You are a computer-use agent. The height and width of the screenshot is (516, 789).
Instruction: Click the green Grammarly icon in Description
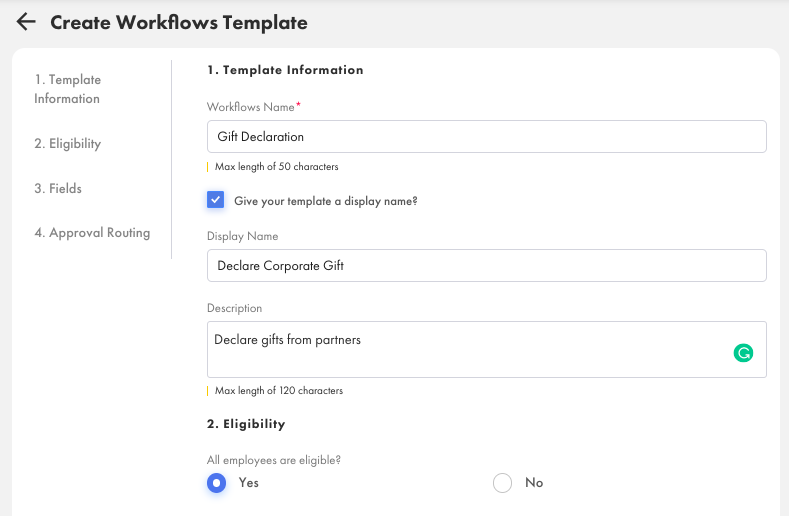[743, 352]
